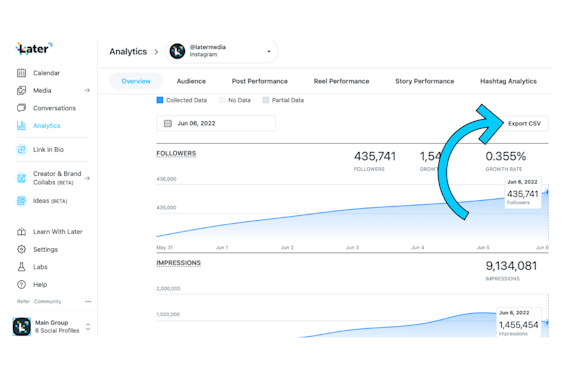563x375 pixels.
Task: Open the Calendar icon in sidebar
Action: pyautogui.click(x=22, y=73)
